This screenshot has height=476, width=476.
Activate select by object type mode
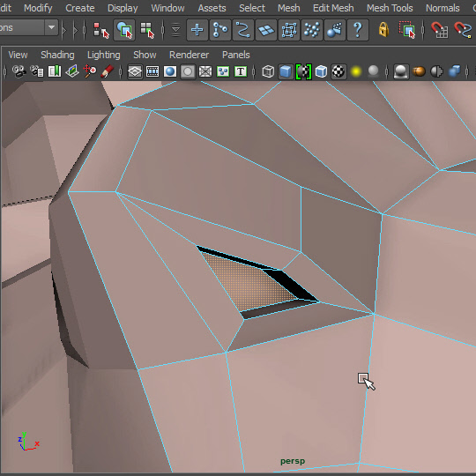click(124, 30)
